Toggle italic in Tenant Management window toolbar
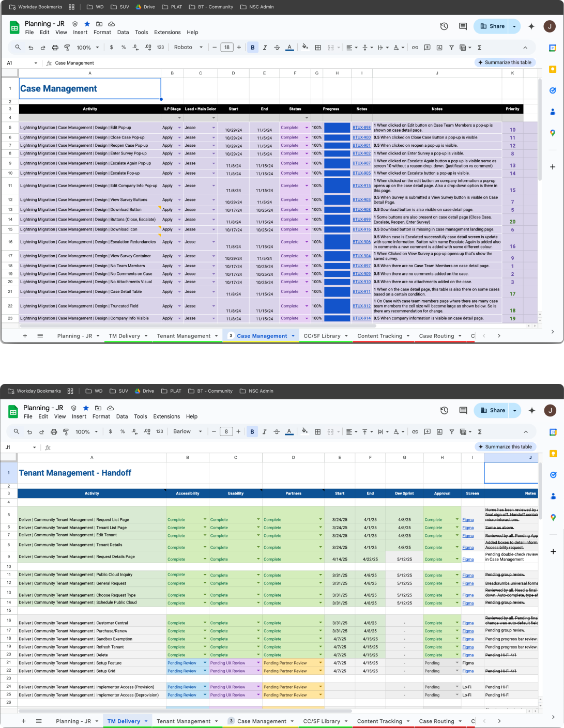The image size is (564, 728). [x=264, y=432]
